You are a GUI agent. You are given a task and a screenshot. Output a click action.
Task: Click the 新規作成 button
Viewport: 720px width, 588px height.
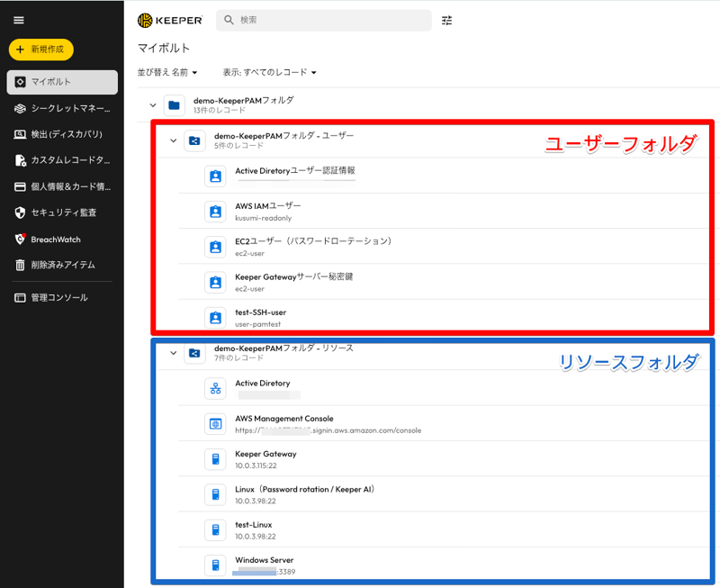41,50
